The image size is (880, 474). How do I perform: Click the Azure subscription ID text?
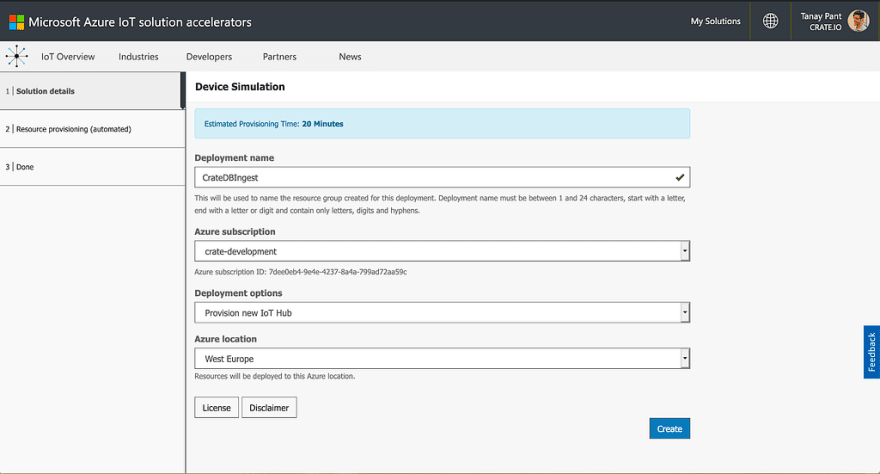point(301,272)
